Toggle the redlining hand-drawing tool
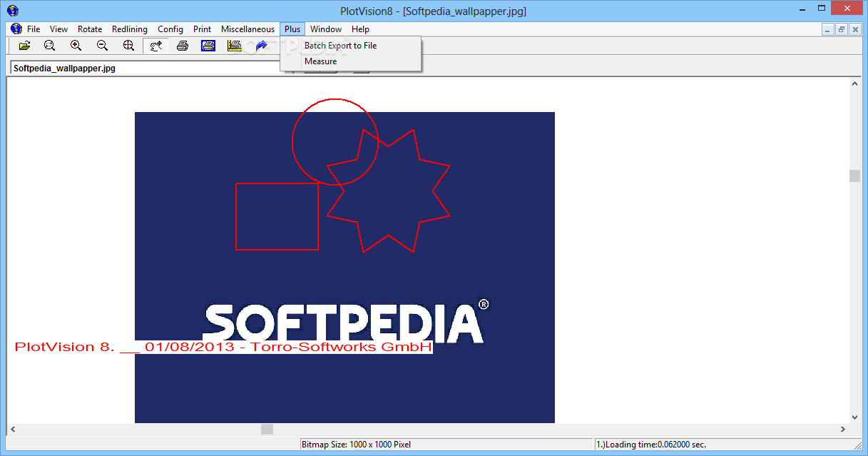This screenshot has width=868, height=456. click(155, 46)
